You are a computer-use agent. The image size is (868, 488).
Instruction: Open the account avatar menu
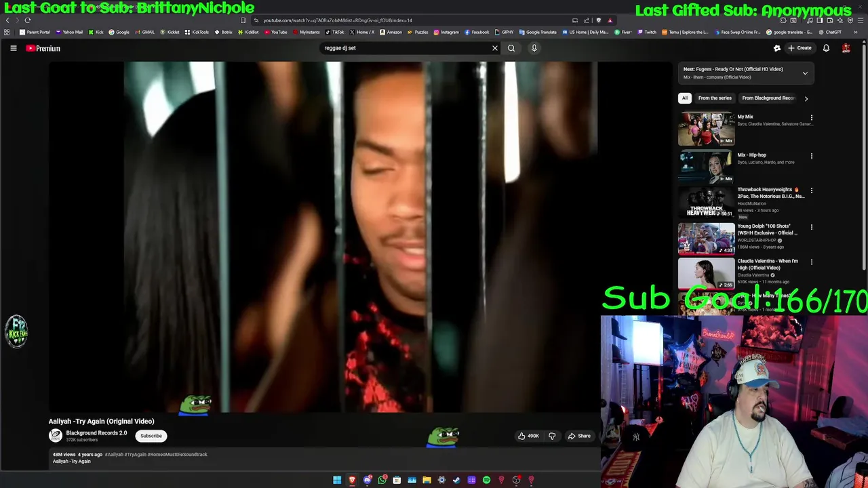pyautogui.click(x=846, y=48)
